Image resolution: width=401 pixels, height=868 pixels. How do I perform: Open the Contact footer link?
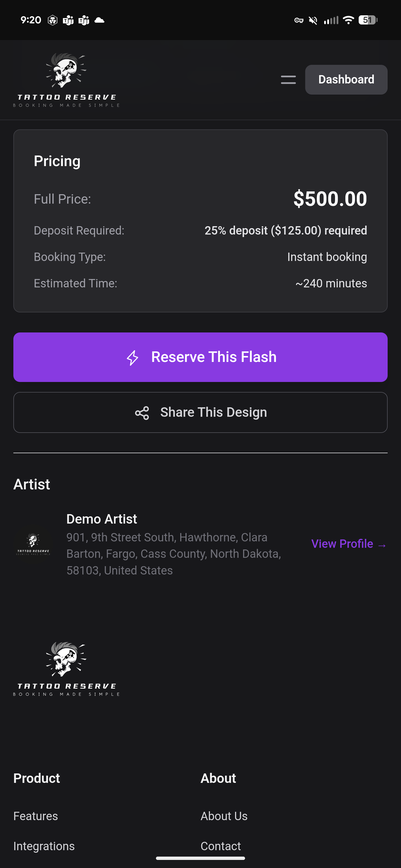[x=221, y=846]
